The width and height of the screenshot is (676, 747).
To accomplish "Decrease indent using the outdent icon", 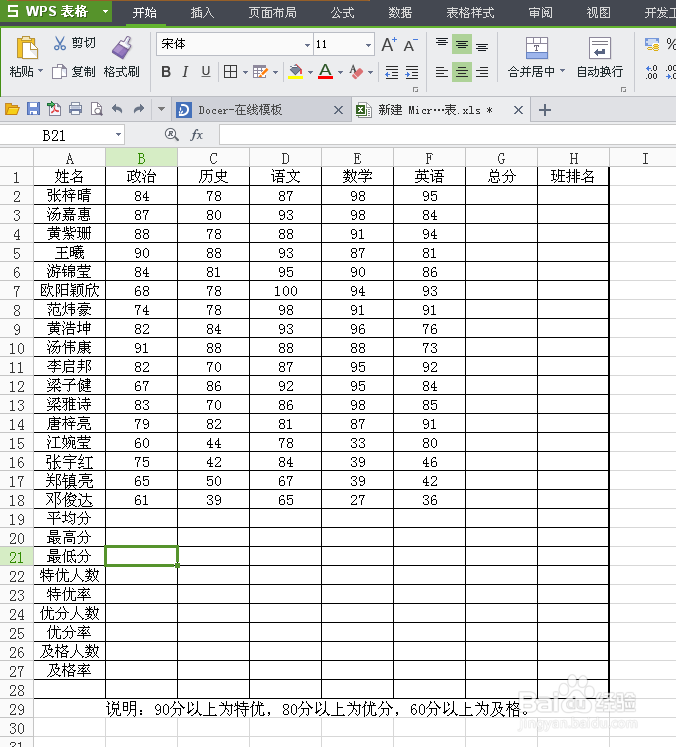I will (x=392, y=72).
